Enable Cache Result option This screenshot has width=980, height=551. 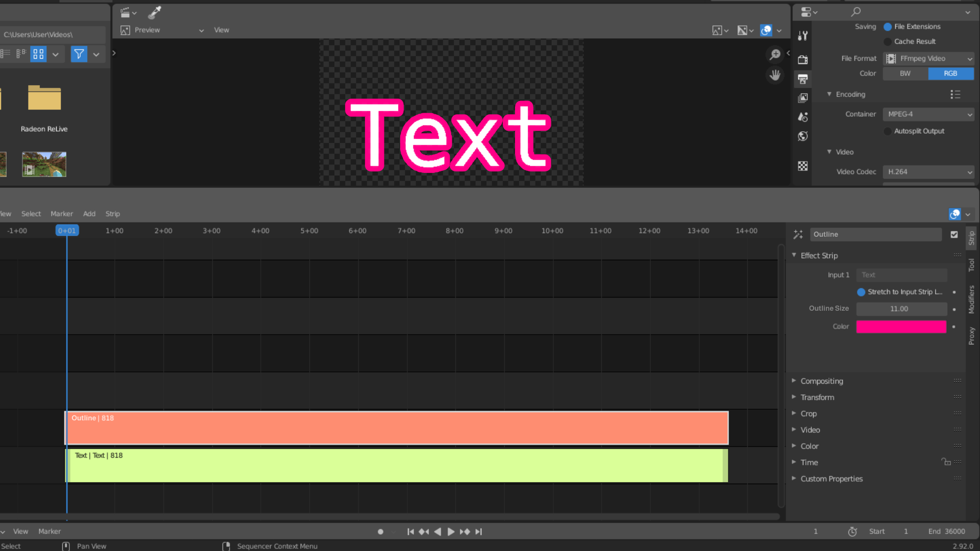(888, 42)
